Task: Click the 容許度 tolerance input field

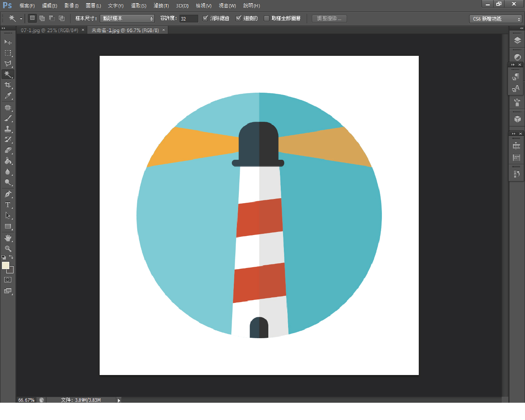Action: click(x=188, y=19)
